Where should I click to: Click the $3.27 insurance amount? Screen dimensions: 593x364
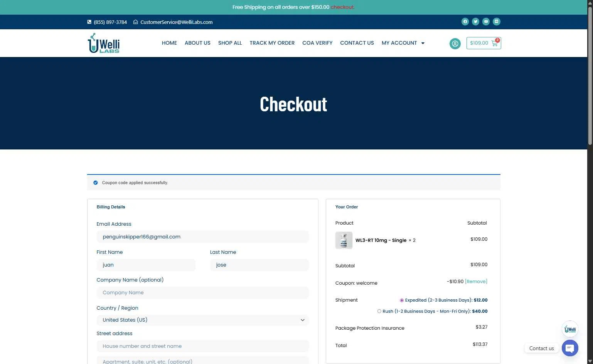click(482, 327)
